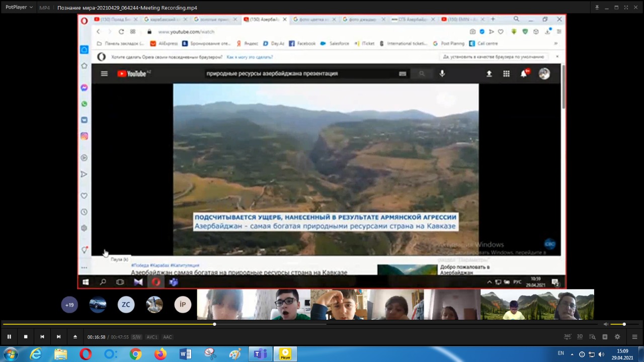Seek to the unplayed part of the timeline

coord(408,324)
